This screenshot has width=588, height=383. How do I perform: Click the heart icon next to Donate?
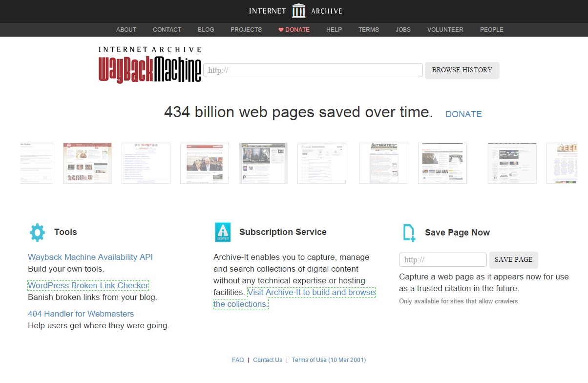281,30
